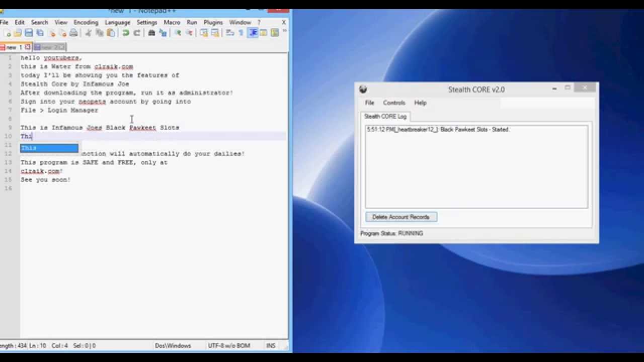
Task: Click the Stealth CORE title bar app icon
Action: (363, 89)
